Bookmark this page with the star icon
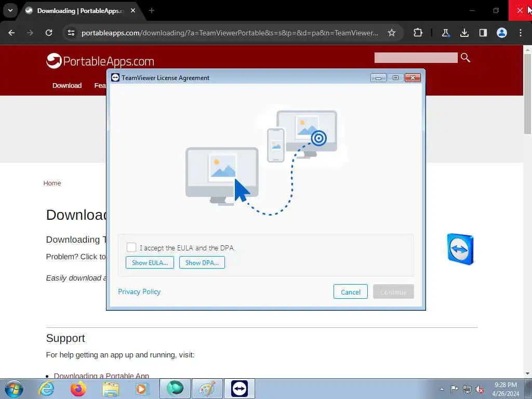The width and height of the screenshot is (532, 399). (392, 33)
